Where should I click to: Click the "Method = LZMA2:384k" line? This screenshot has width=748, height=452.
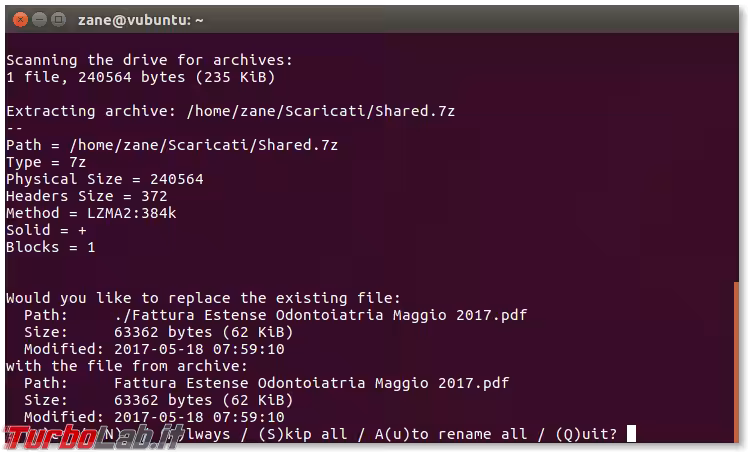[91, 213]
